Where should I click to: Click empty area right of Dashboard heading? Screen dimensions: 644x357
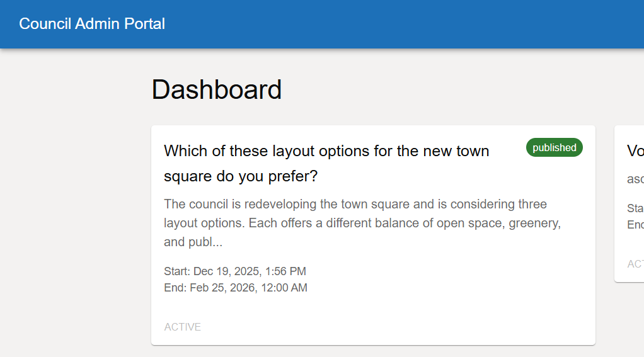point(441,89)
